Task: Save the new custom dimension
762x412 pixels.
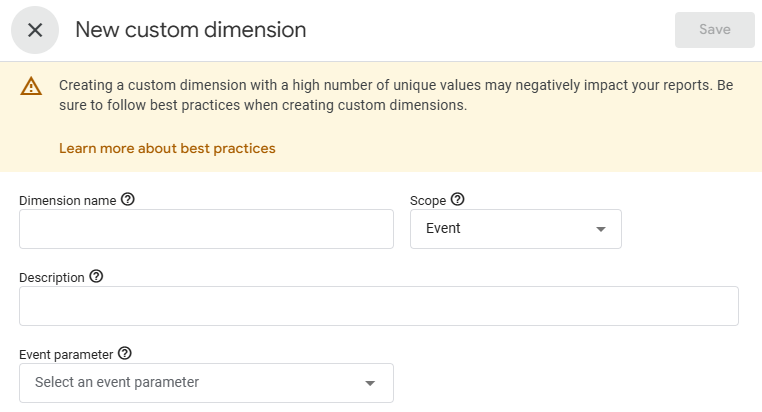Action: click(714, 30)
